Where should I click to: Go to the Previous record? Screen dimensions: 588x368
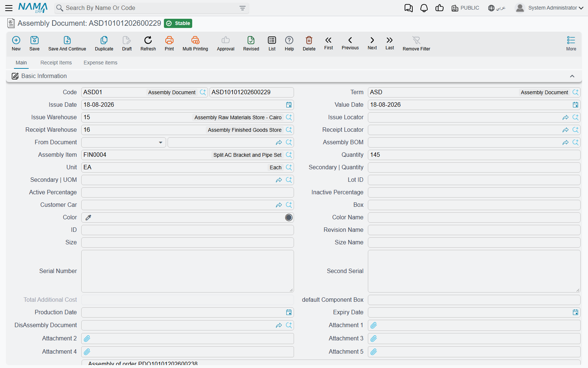350,43
